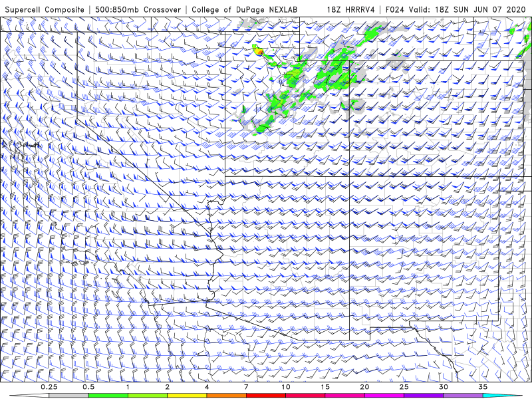Pick the yellow 2–4 legend swatch
This screenshot has width=532, height=399.
point(187,396)
